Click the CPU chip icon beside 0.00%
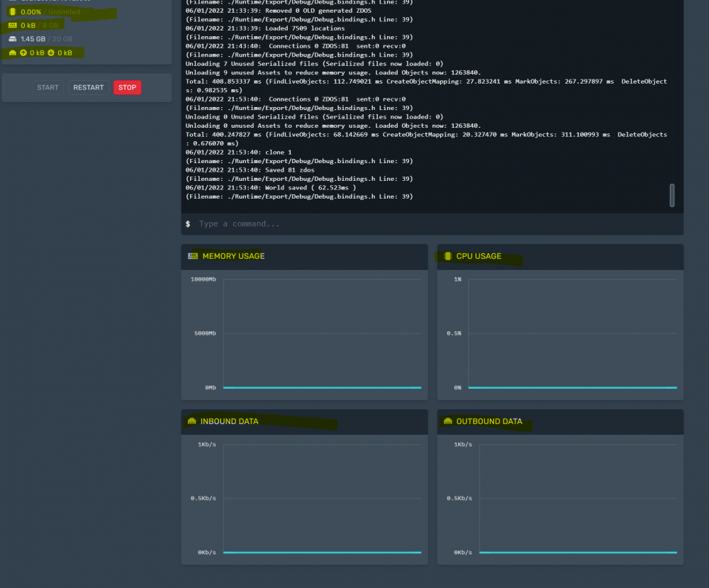Viewport: 709px width, 588px height. point(13,12)
